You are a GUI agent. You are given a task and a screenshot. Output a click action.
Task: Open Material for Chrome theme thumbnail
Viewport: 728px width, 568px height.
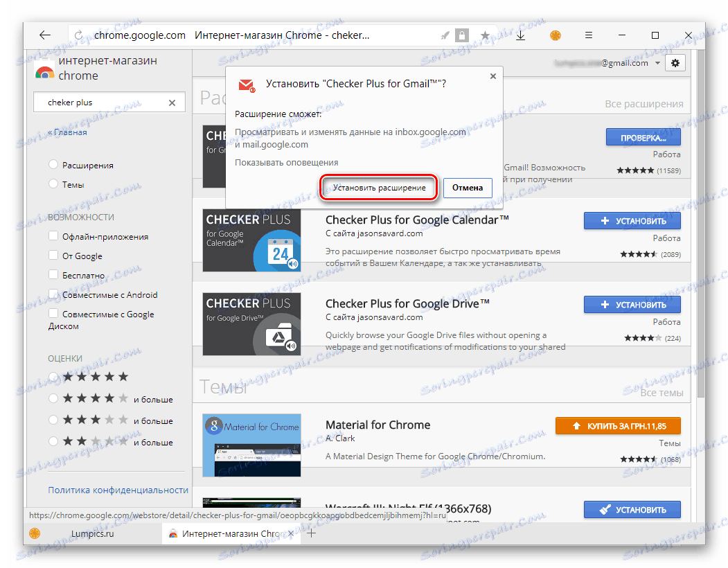[251, 445]
